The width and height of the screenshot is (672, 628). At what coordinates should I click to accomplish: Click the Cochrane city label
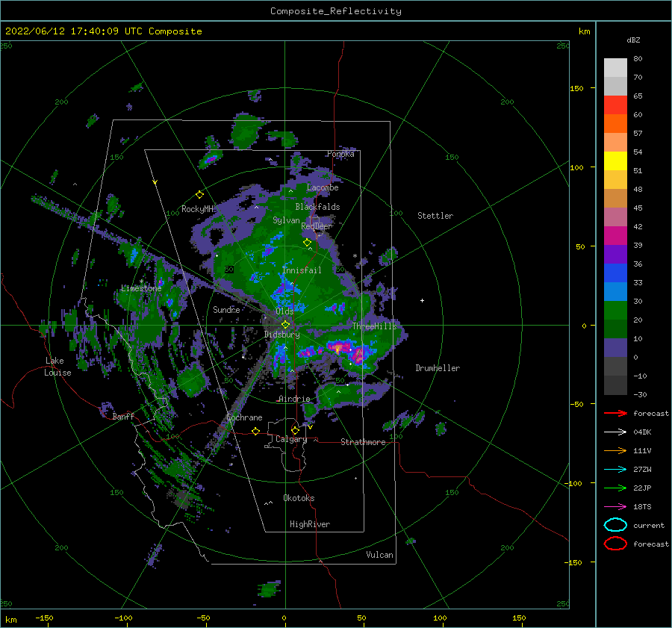coord(244,417)
